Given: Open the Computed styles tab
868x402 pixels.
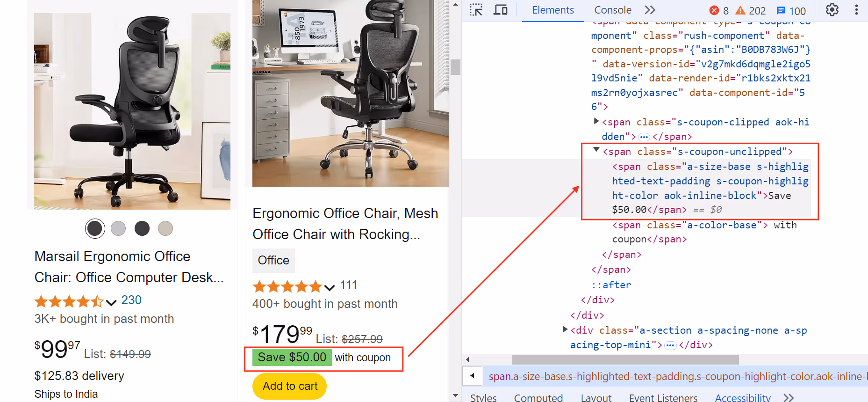Looking at the screenshot, I should 538,397.
